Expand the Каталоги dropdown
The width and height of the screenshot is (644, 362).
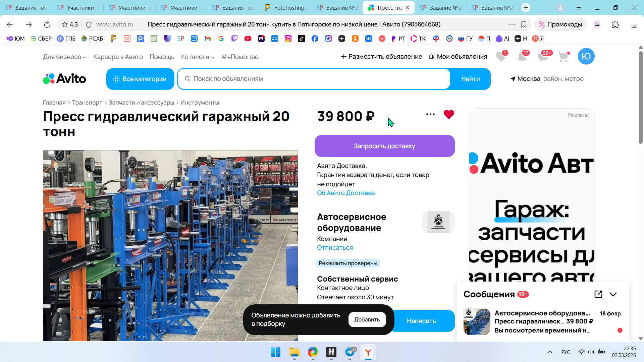pos(198,57)
